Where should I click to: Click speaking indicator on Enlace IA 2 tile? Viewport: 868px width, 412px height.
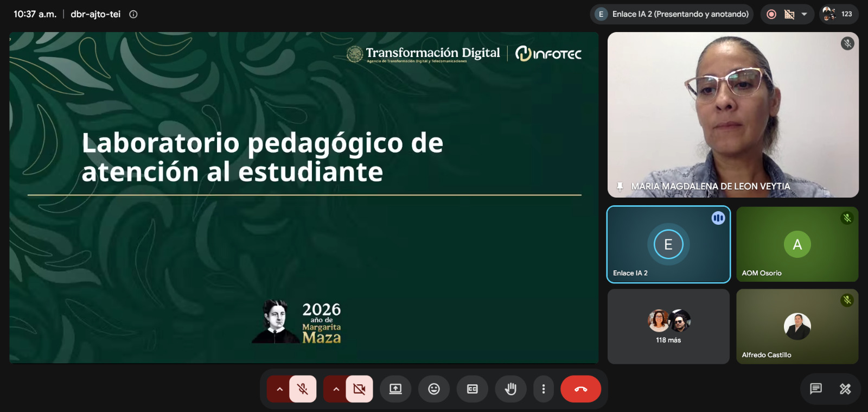tap(718, 218)
